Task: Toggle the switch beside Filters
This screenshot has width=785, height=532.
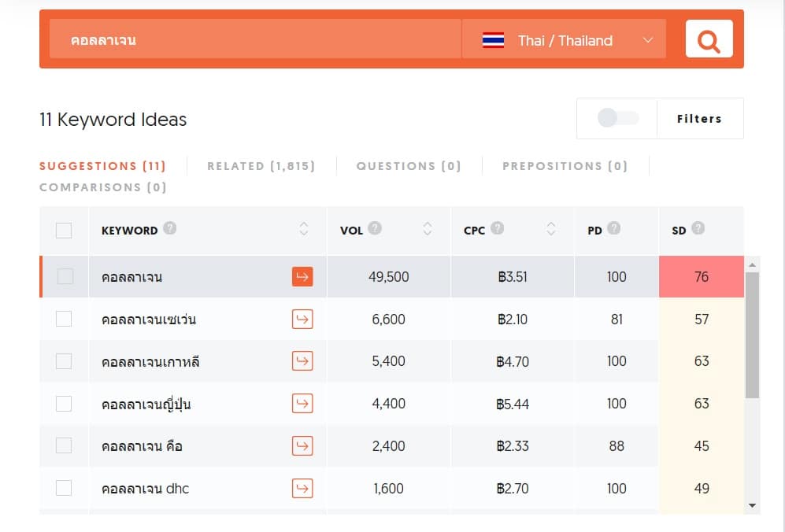Action: pos(617,119)
